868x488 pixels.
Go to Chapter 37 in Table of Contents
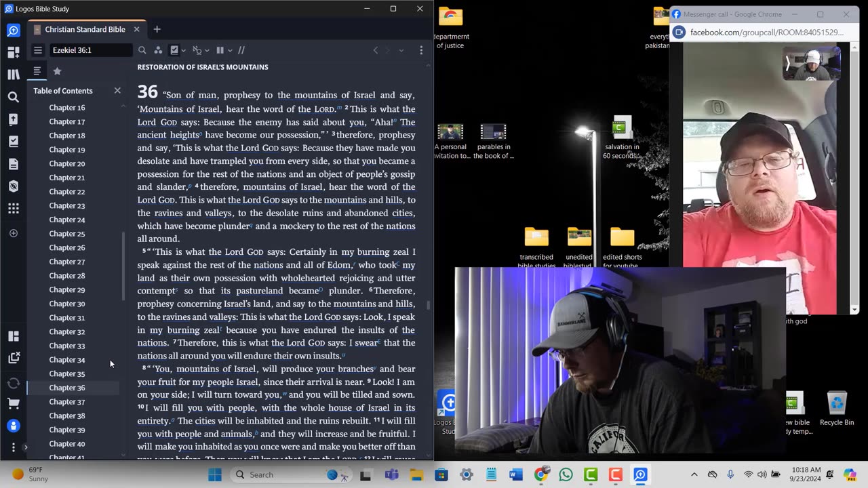point(67,402)
